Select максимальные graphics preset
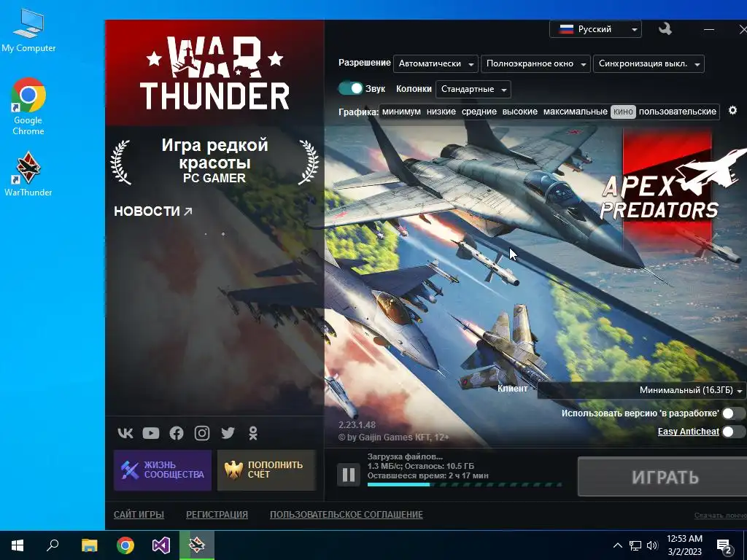 575,112
